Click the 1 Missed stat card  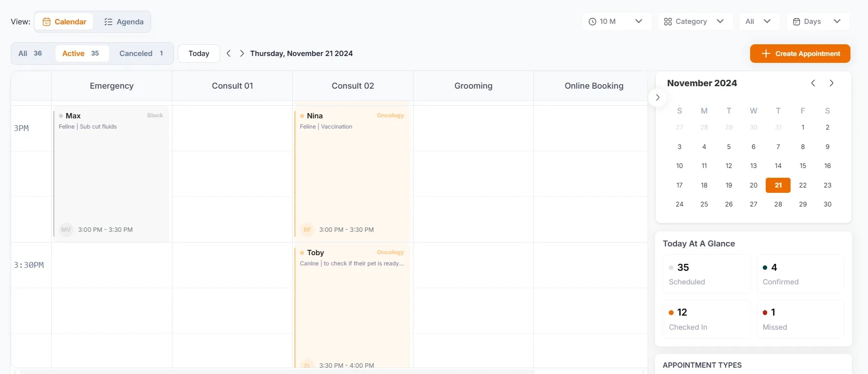tap(800, 319)
